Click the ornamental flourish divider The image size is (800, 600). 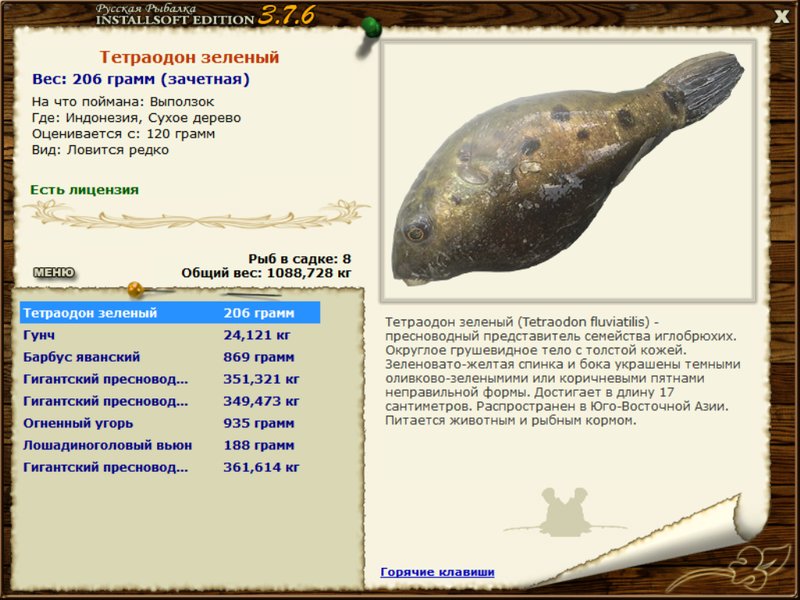click(197, 215)
